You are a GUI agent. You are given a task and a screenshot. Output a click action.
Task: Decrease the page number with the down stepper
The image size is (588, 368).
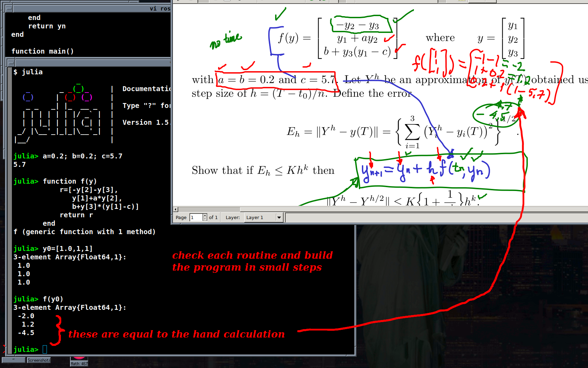[x=205, y=219]
